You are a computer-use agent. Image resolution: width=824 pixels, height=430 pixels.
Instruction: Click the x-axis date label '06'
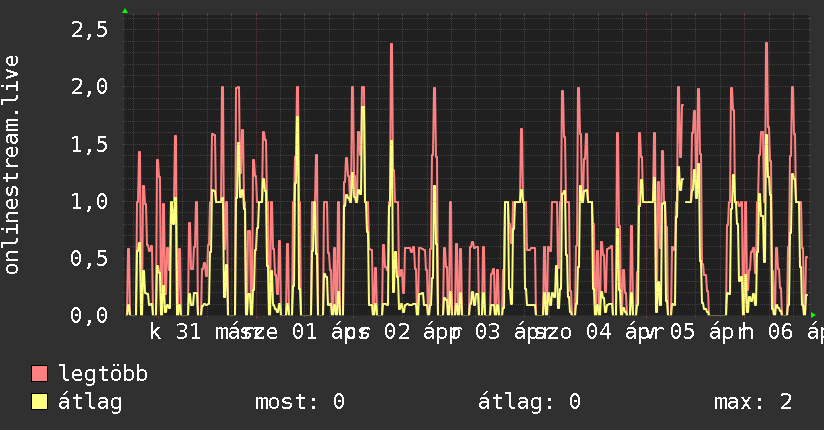pyautogui.click(x=780, y=332)
